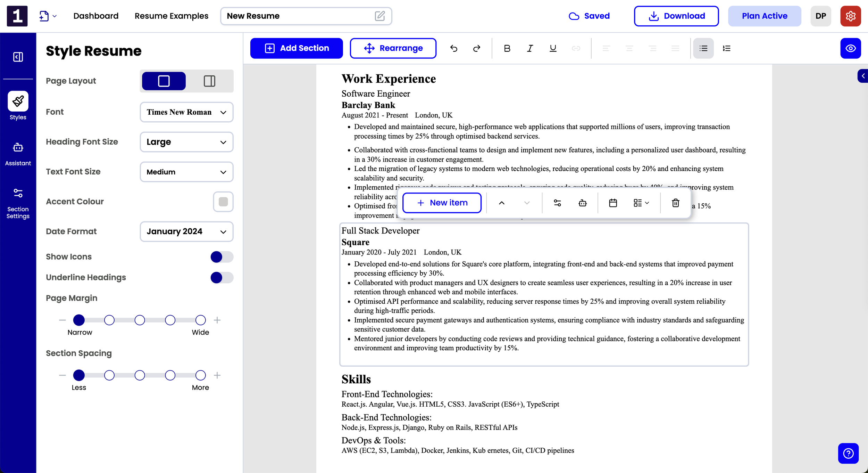Click the Skills heading
This screenshot has width=868, height=473.
coord(356,379)
